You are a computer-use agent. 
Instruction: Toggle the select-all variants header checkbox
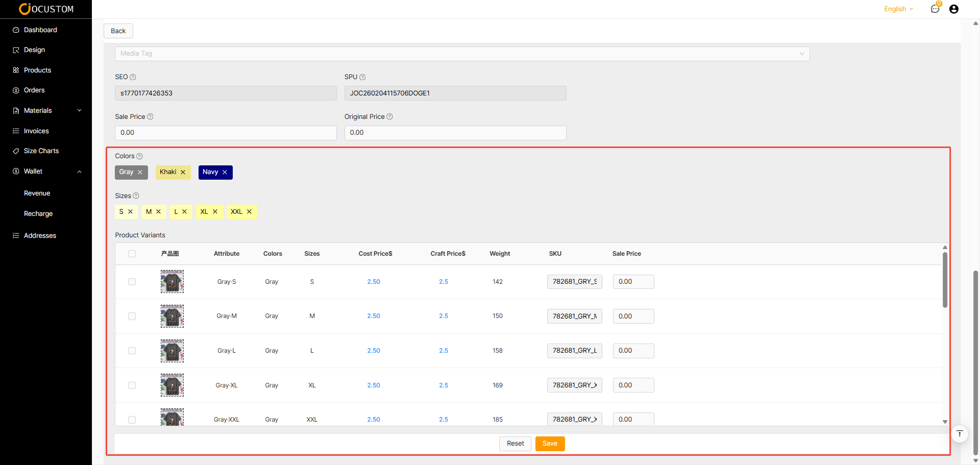click(132, 254)
